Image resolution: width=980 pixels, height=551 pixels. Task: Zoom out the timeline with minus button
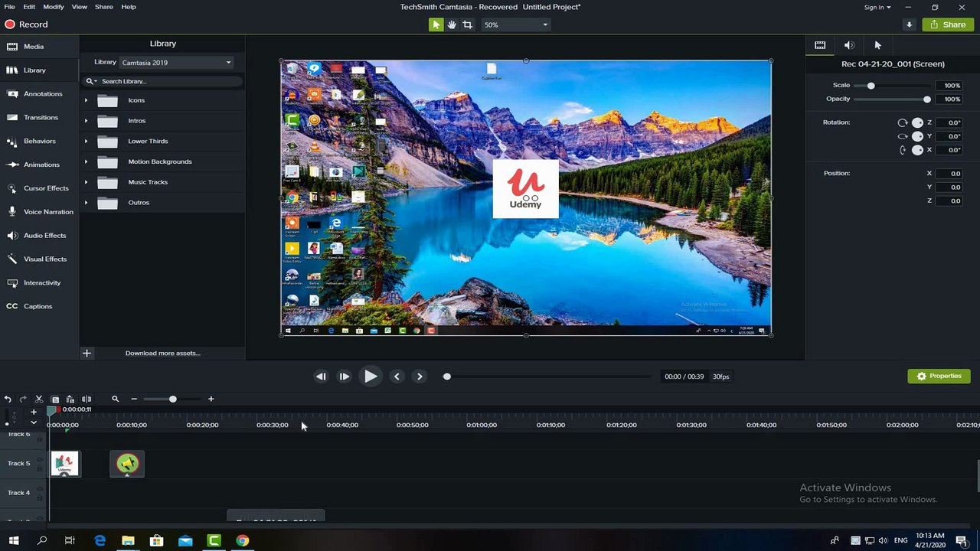tap(134, 399)
